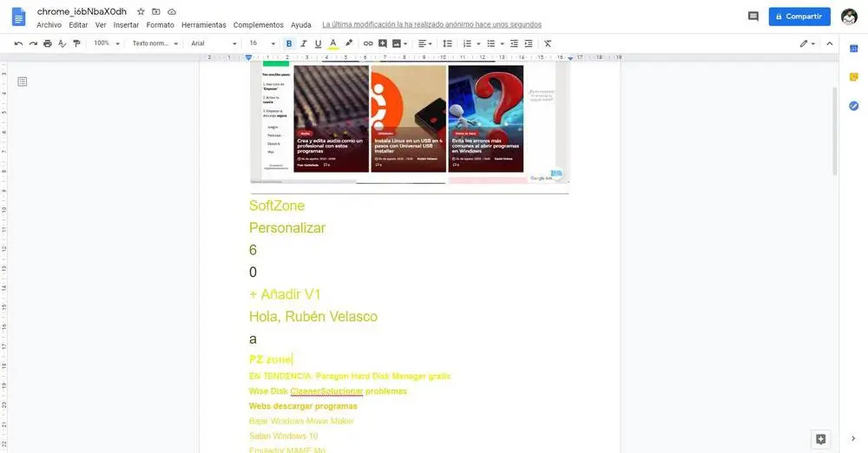Insert an image
This screenshot has width=868, height=453.
(397, 43)
